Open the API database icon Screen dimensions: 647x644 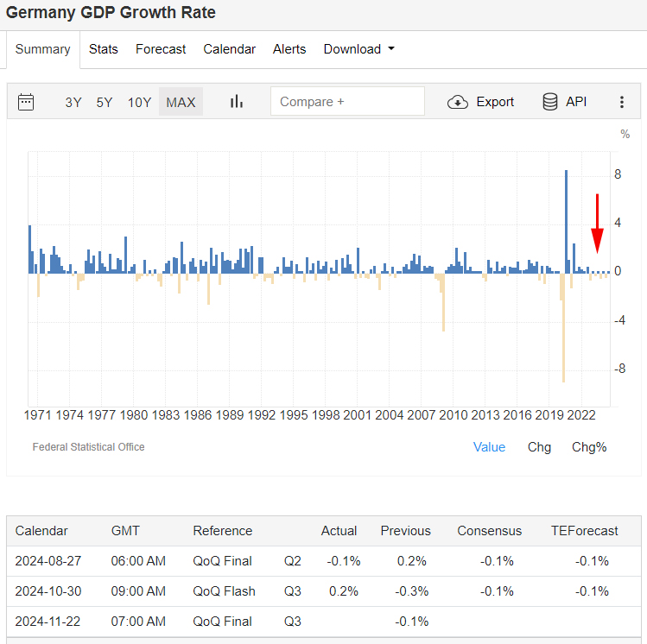click(x=549, y=101)
